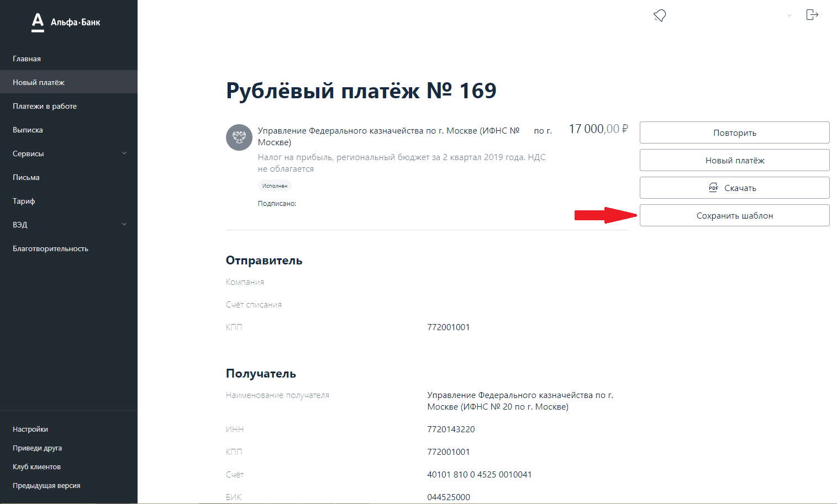Open the notifications bell icon
This screenshot has width=837, height=504.
[660, 15]
